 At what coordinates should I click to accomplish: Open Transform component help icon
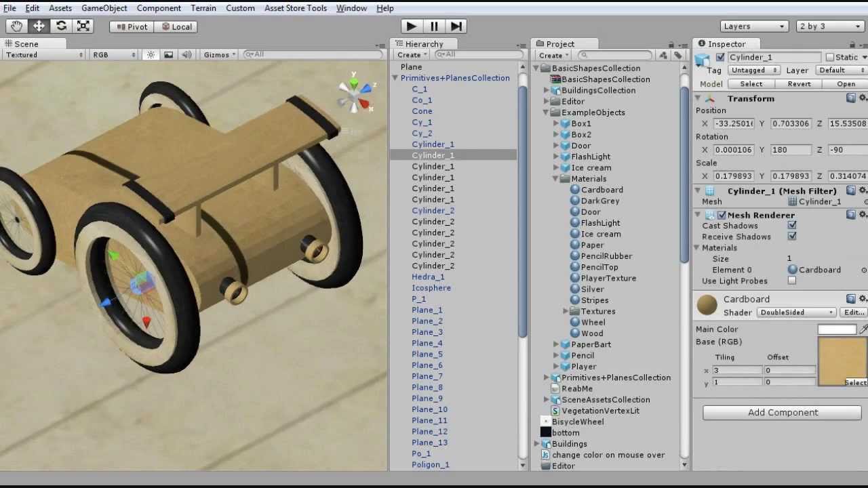850,98
